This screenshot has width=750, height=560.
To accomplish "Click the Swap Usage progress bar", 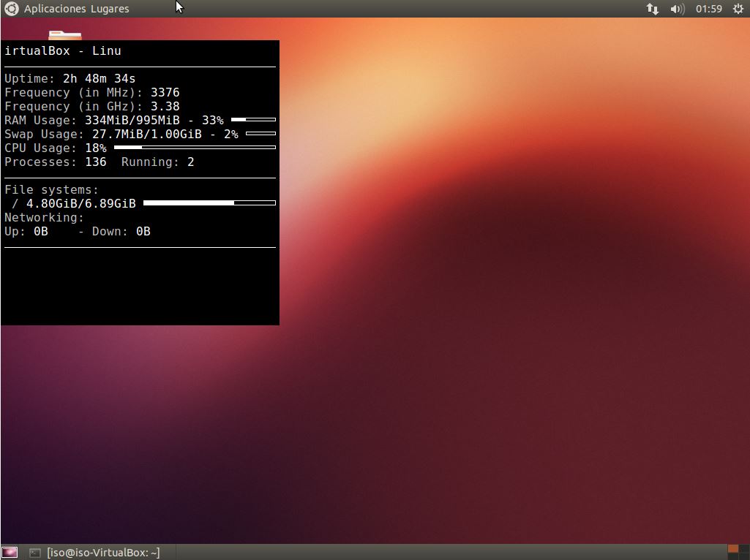I will 260,133.
